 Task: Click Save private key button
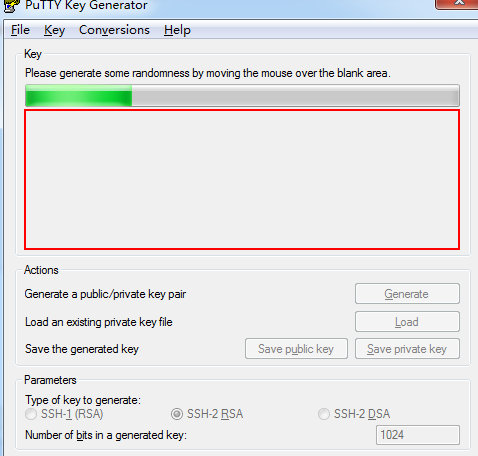(407, 349)
